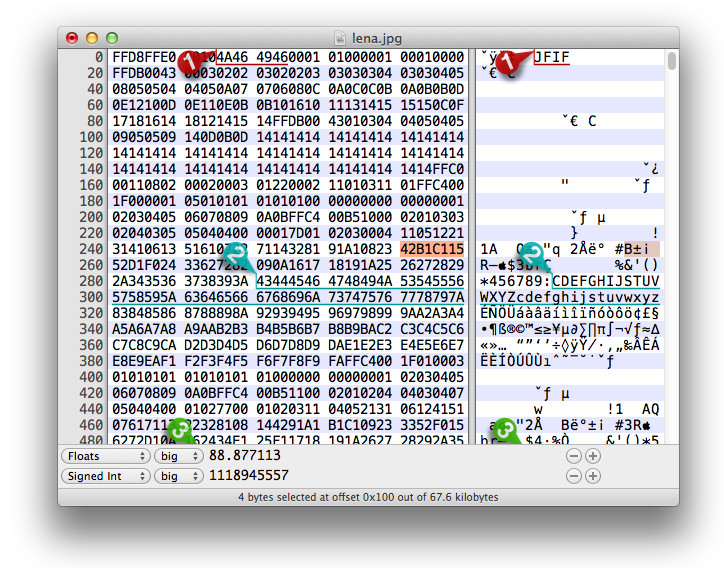Click ASCII text WXYZcdefghijstuvwxyz
724x568 pixels.
(x=570, y=297)
